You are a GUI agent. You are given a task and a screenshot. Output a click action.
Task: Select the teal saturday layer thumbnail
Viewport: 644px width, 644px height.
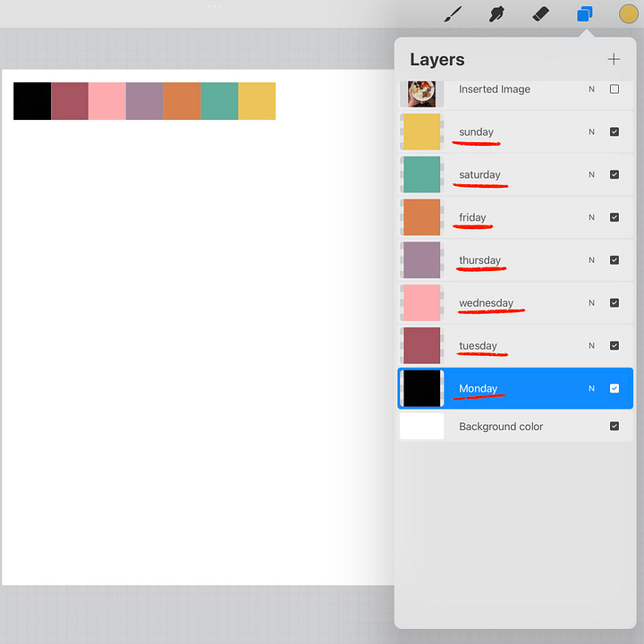[x=422, y=174]
